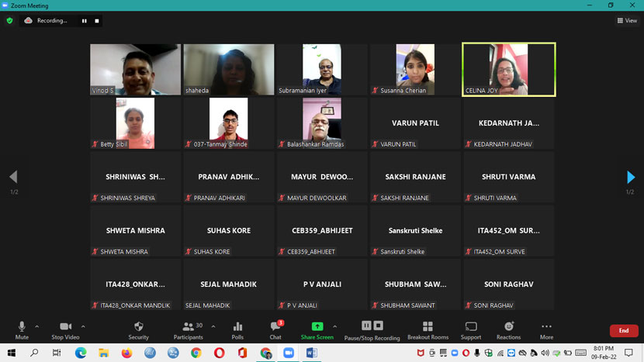The image size is (644, 362).
Task: Select Susanna Cherian video tile
Action: [415, 69]
